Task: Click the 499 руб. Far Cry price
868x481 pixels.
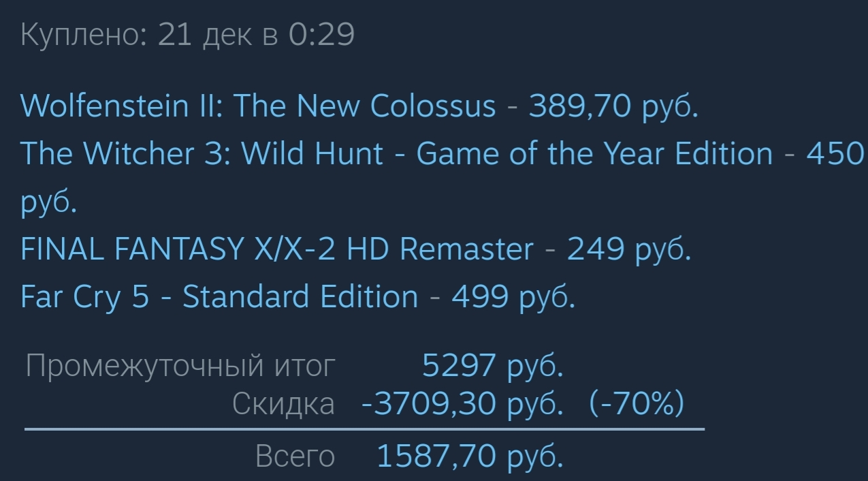Action: tap(513, 297)
